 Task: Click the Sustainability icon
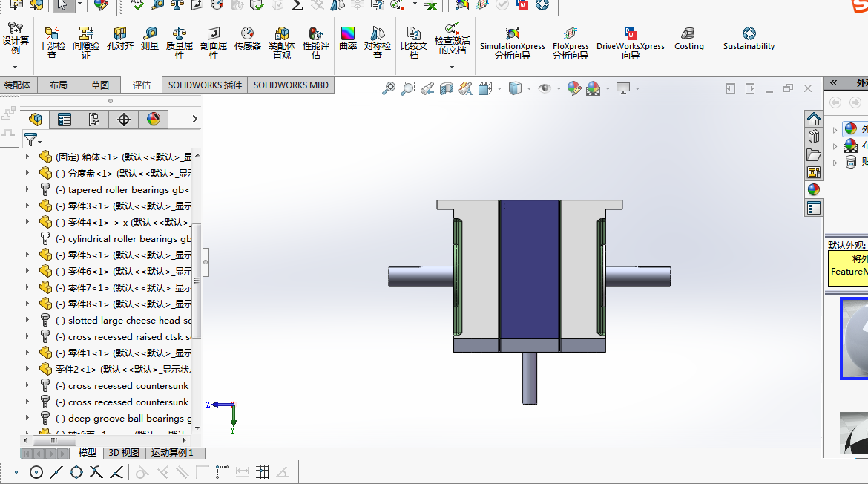[749, 39]
